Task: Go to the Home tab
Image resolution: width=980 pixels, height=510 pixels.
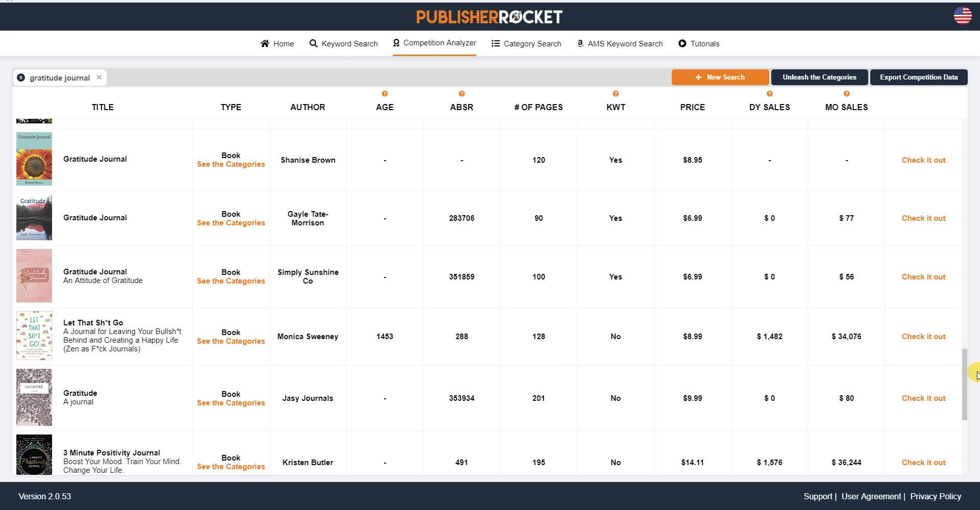Action: coord(277,44)
